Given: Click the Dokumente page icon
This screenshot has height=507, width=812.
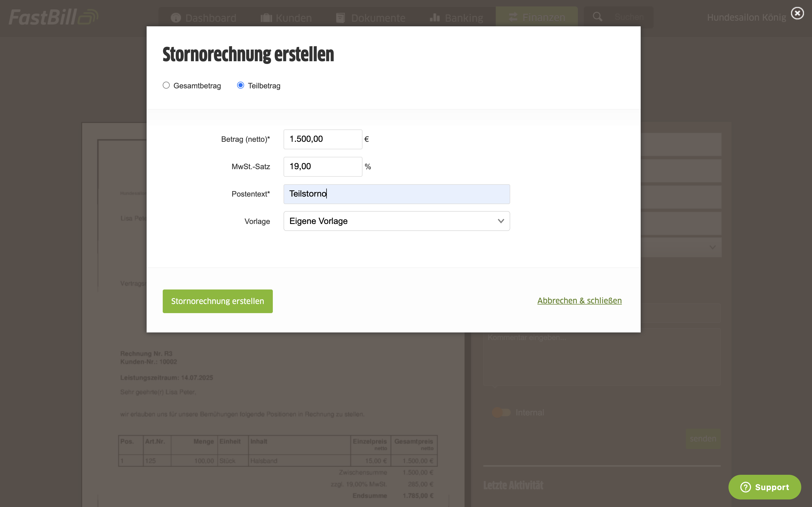Looking at the screenshot, I should click(340, 17).
